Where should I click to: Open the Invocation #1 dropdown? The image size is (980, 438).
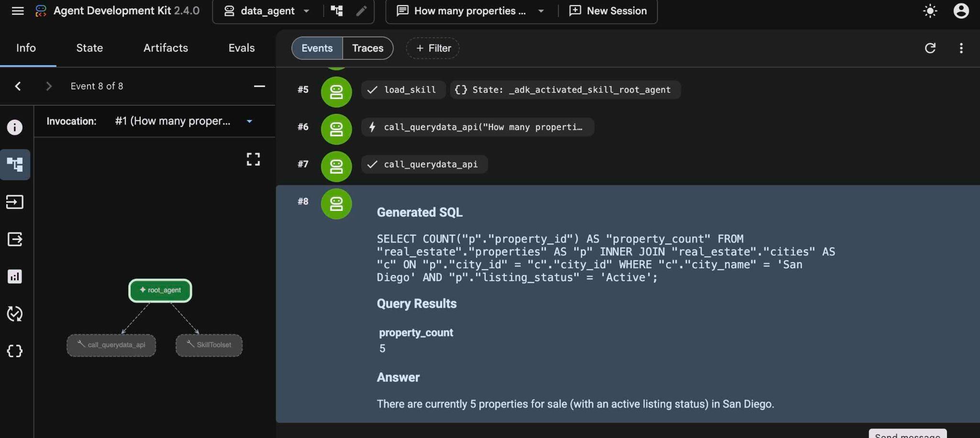(184, 121)
